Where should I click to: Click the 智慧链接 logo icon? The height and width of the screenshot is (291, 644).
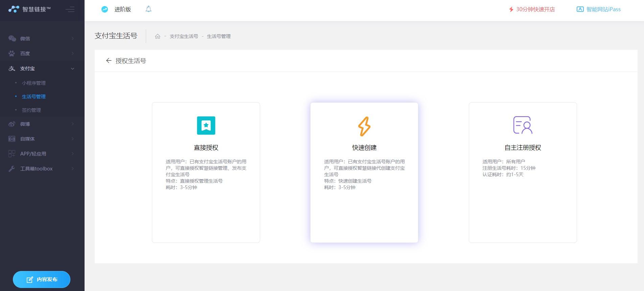(14, 9)
